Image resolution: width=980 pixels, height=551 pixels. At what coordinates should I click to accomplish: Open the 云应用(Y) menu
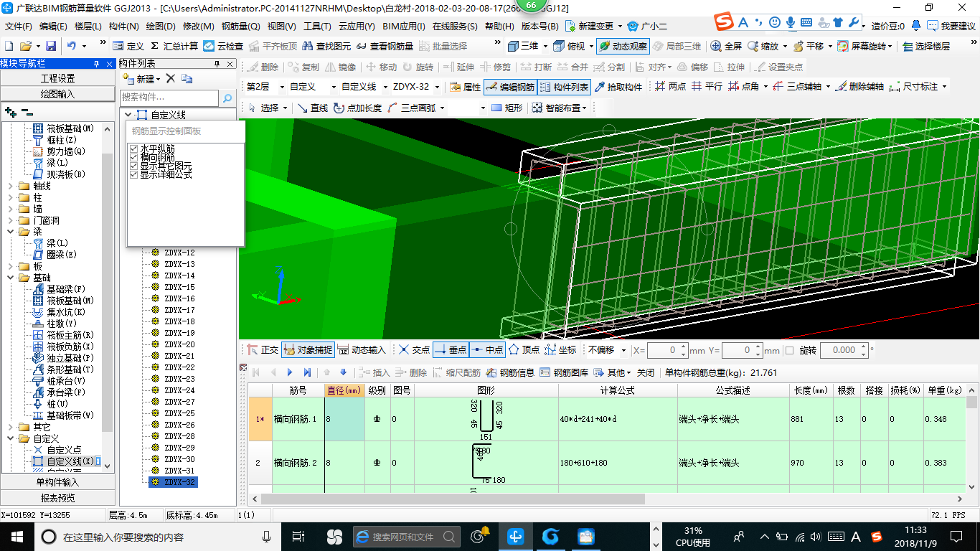point(357,26)
